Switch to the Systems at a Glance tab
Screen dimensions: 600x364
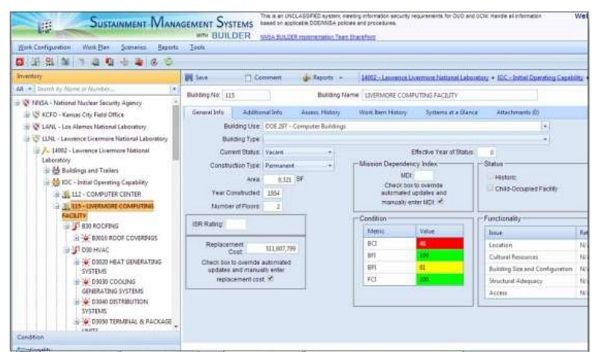[x=452, y=113]
